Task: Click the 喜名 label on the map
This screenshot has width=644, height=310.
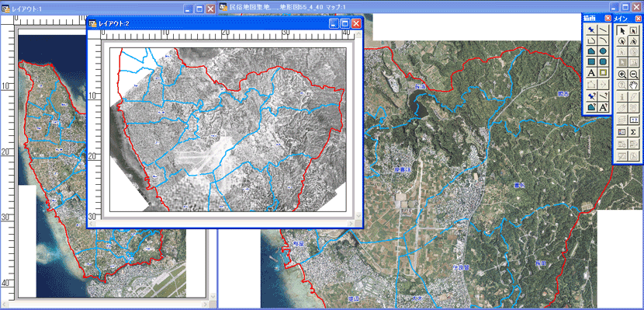Action: pyautogui.click(x=519, y=186)
